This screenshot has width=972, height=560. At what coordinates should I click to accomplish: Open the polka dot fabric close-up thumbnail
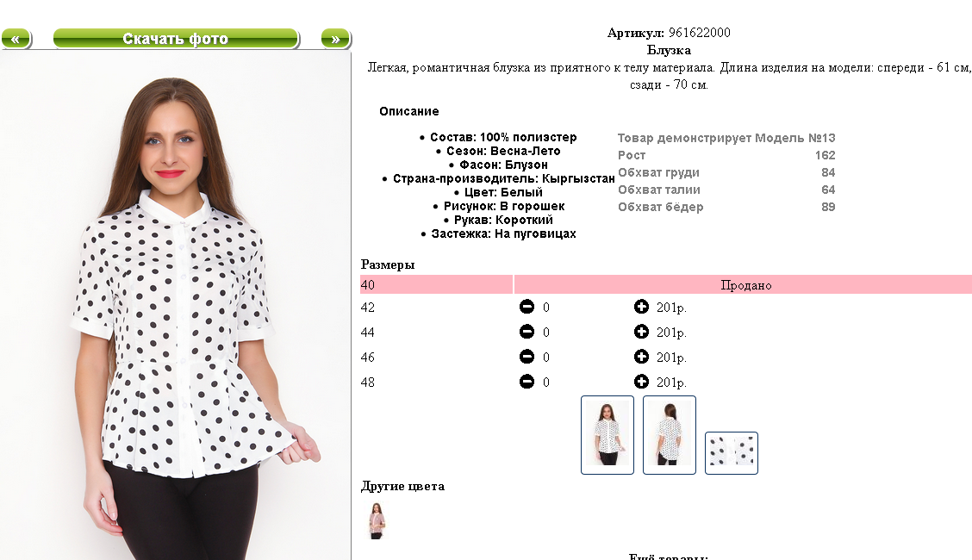pyautogui.click(x=732, y=453)
